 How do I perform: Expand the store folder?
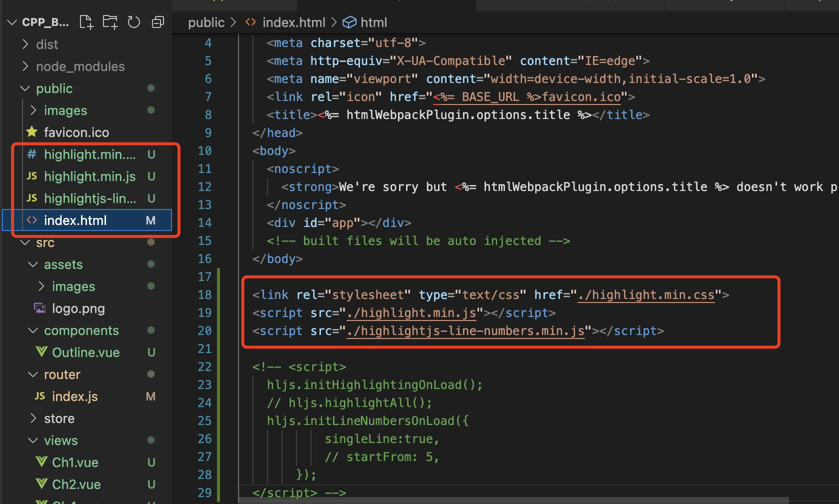click(33, 418)
